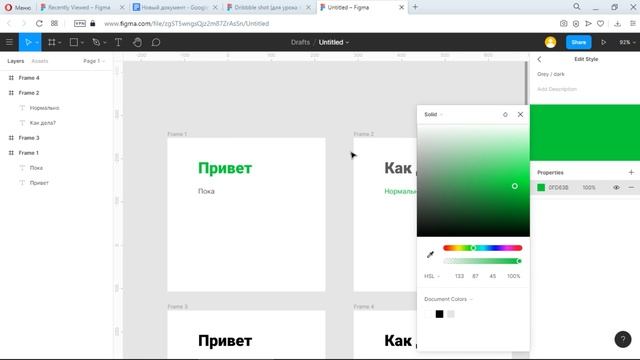Select the Hand tool
The image size is (640, 360).
tap(137, 42)
